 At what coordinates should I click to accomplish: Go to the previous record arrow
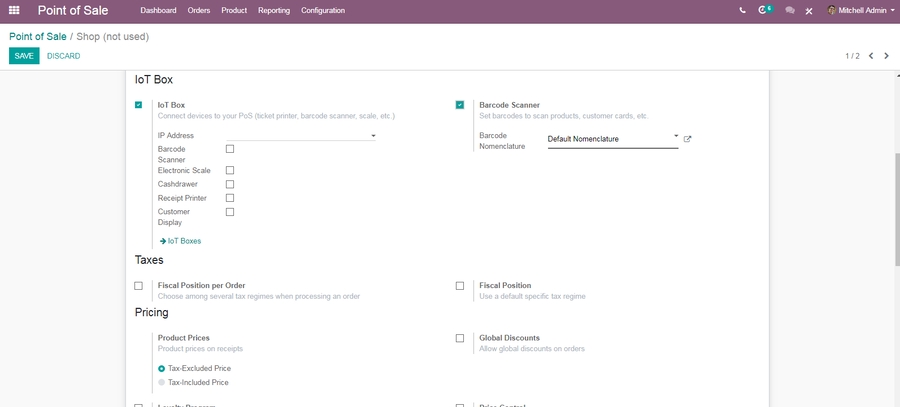click(x=871, y=56)
